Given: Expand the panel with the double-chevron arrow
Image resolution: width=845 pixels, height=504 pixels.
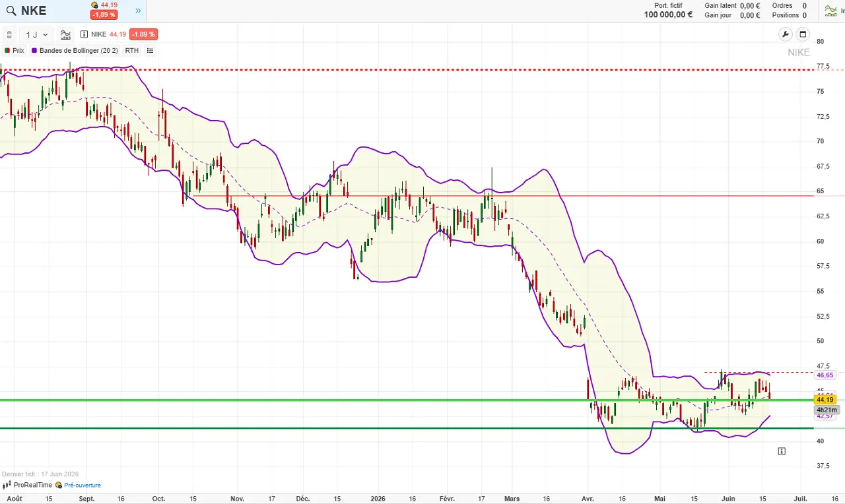Looking at the screenshot, I should (138, 11).
